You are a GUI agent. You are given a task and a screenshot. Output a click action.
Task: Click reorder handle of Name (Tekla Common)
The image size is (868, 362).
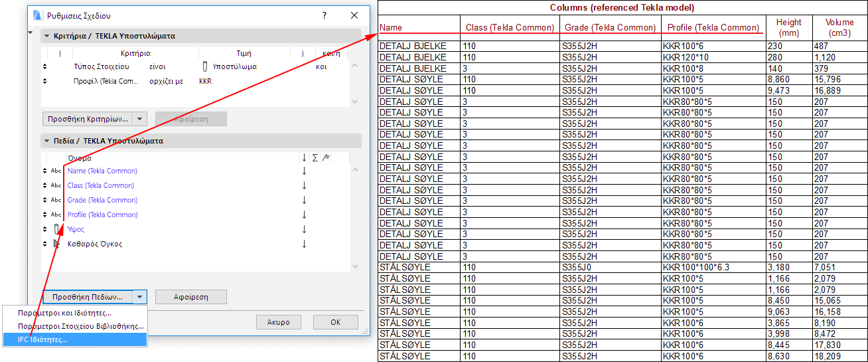pos(44,171)
